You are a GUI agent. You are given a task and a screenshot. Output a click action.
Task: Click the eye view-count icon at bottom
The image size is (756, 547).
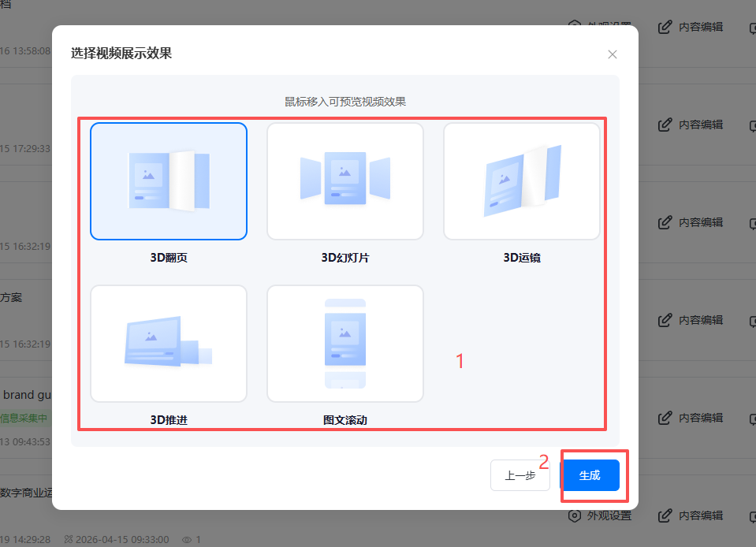[187, 540]
